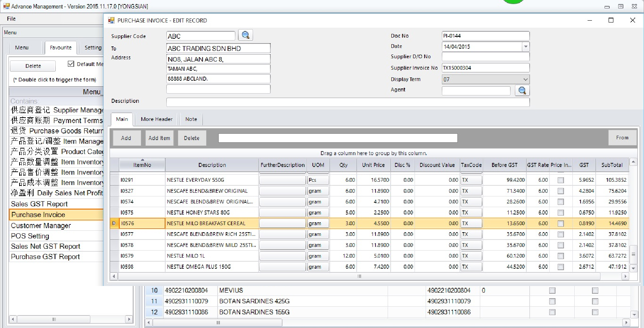Sort by the ItemNo column header
Viewport: 644px width, 328px height.
coord(142,165)
